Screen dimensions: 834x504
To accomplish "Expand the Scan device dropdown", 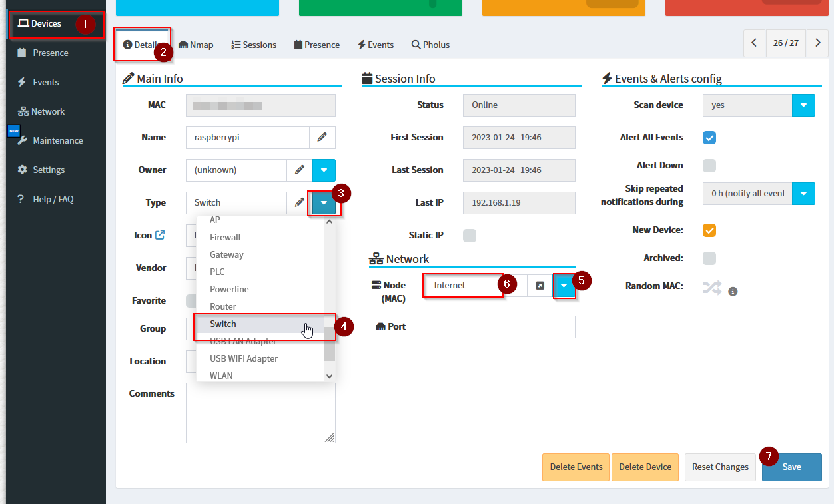I will click(x=803, y=105).
